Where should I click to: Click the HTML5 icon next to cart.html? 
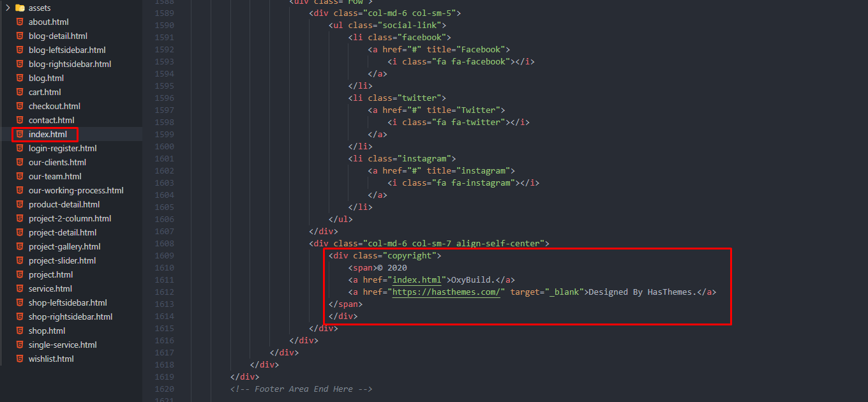pyautogui.click(x=20, y=92)
